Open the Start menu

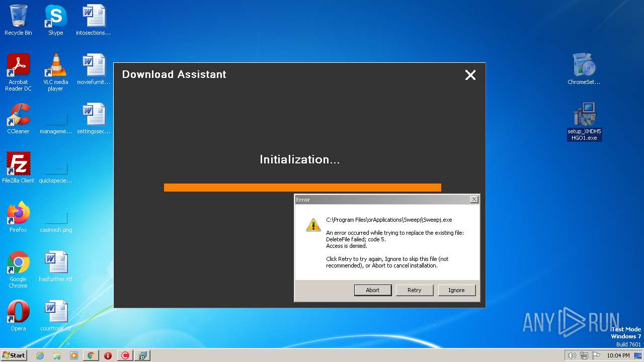14,355
